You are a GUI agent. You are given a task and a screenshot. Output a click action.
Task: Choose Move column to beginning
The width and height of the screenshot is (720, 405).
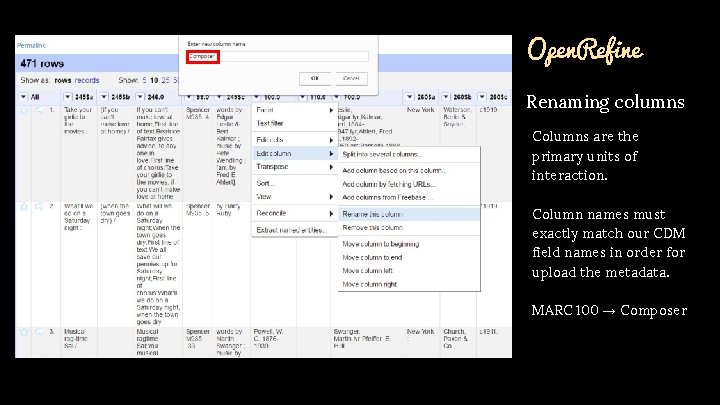point(409,244)
